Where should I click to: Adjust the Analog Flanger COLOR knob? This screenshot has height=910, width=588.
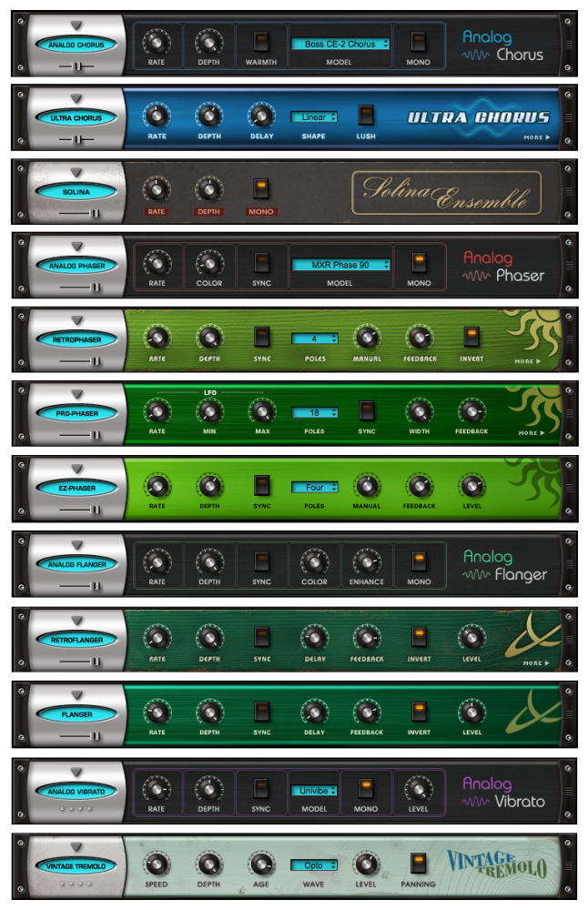314,561
